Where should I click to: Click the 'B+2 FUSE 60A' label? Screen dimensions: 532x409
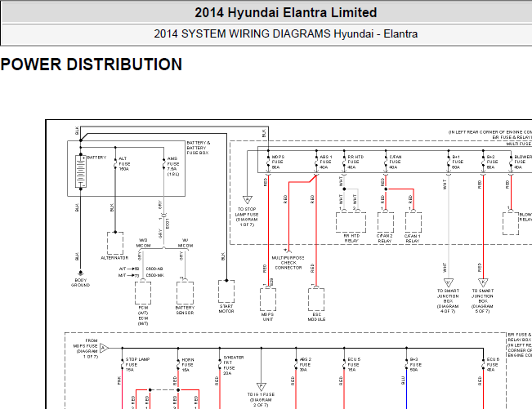tap(492, 162)
